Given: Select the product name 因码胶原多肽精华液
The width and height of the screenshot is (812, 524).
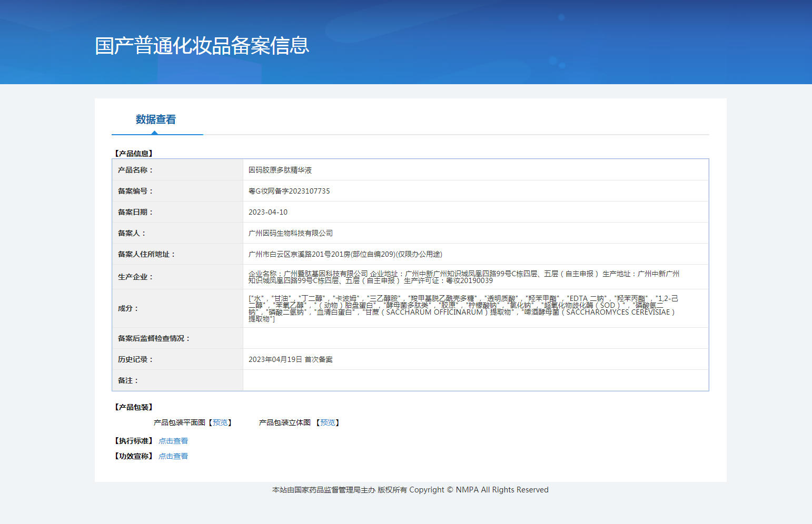Looking at the screenshot, I should point(280,170).
